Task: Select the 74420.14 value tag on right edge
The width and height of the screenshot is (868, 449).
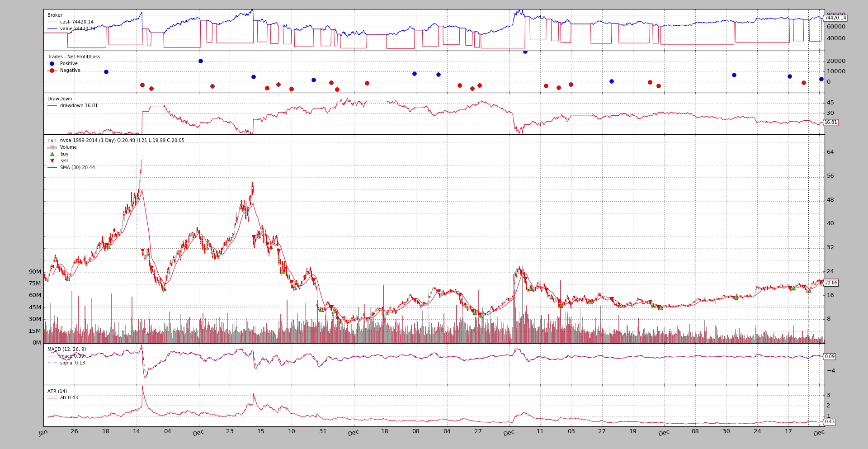Action: point(835,18)
